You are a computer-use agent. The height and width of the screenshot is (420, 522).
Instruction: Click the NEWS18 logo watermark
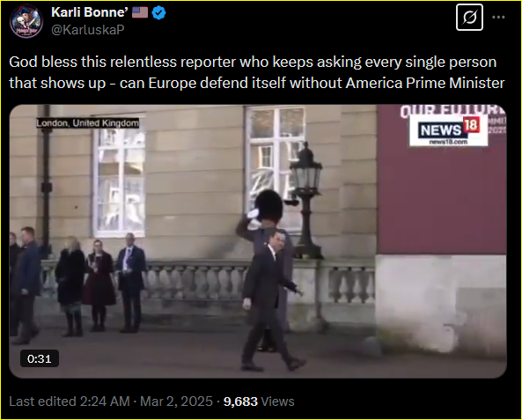pyautogui.click(x=448, y=130)
